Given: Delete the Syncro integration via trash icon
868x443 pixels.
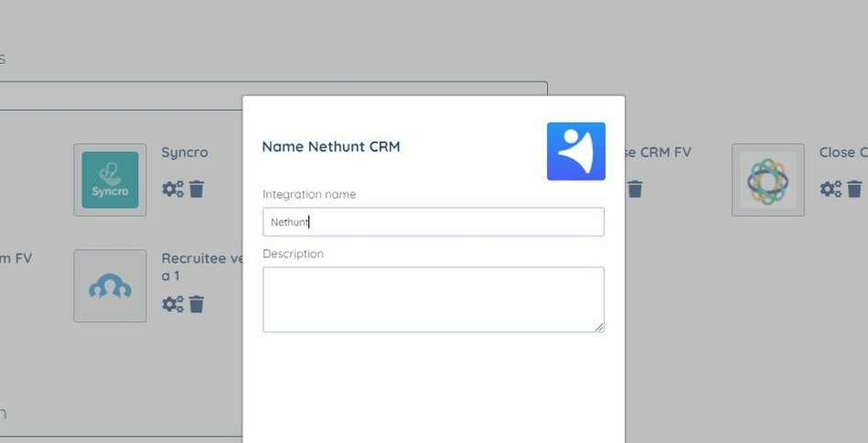Looking at the screenshot, I should click(197, 189).
